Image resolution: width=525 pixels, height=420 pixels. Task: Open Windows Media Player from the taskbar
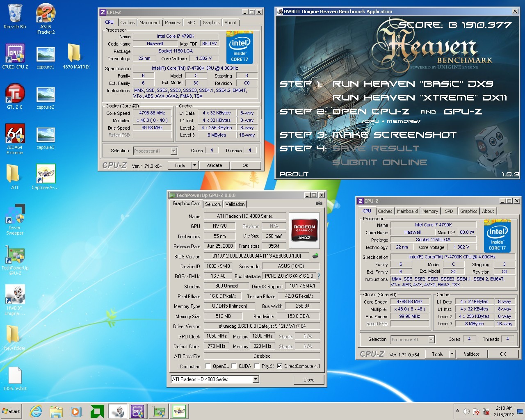click(x=76, y=411)
